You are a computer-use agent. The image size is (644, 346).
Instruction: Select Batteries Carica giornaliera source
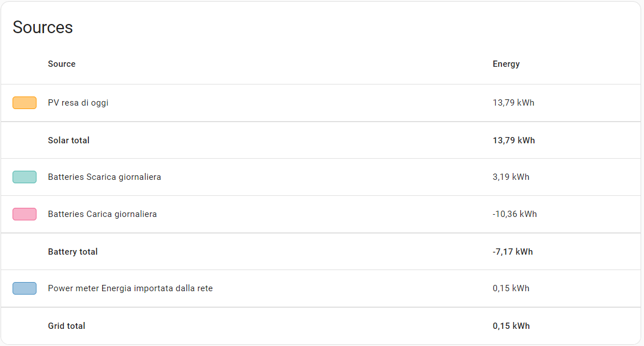click(x=102, y=214)
